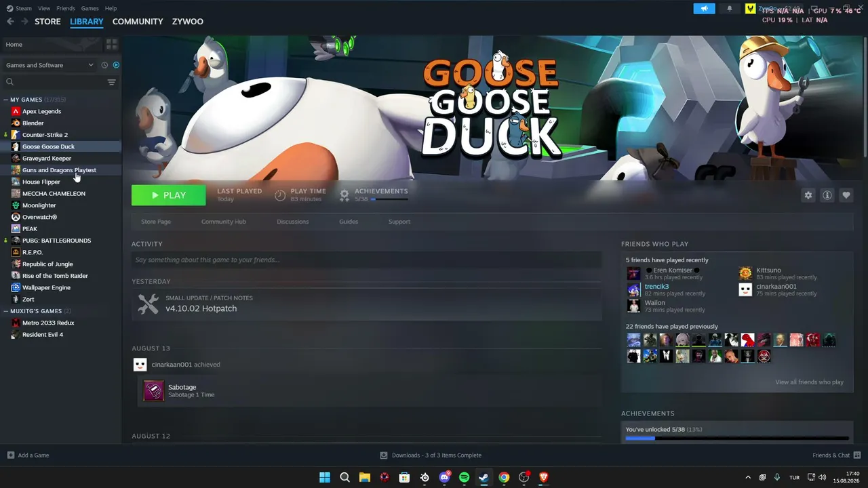The height and width of the screenshot is (488, 868).
Task: Click the You've unlocked 5/38 progress bar
Action: click(736, 439)
